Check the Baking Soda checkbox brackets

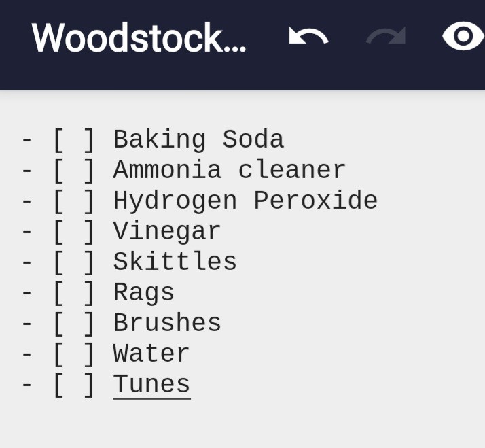[x=74, y=140]
